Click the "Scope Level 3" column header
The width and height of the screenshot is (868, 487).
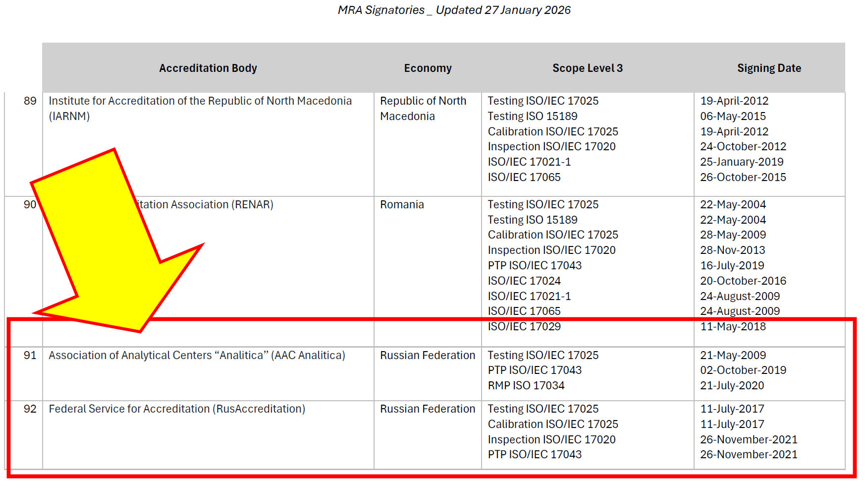[587, 68]
